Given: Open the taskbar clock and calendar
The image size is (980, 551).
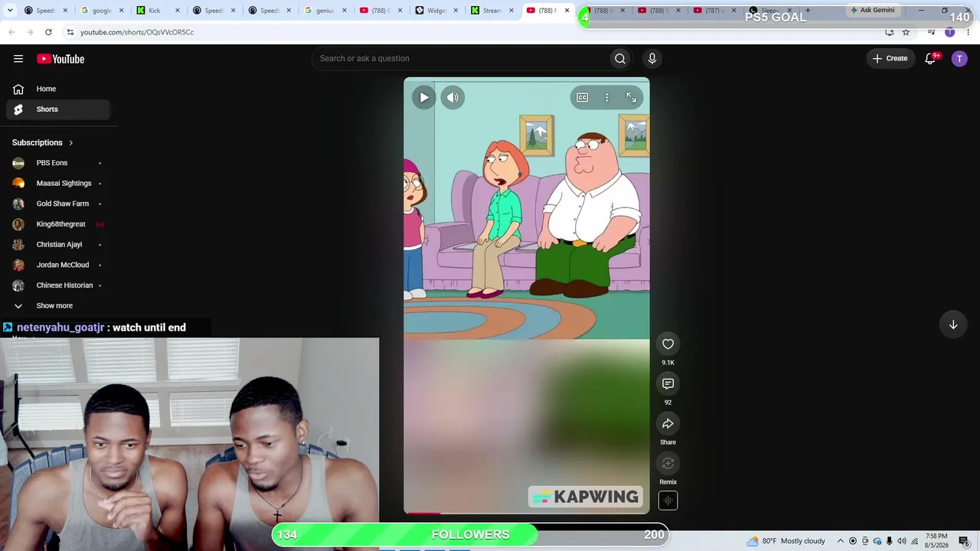Looking at the screenshot, I should point(936,541).
